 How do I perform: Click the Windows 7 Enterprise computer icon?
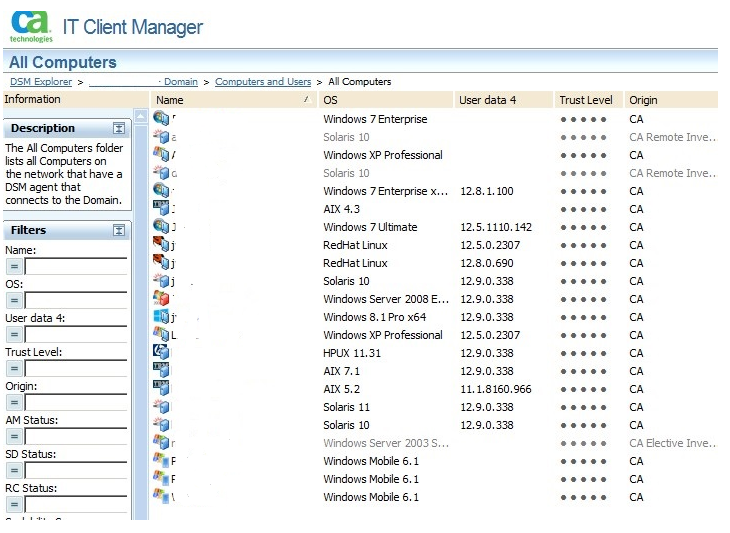tap(161, 119)
